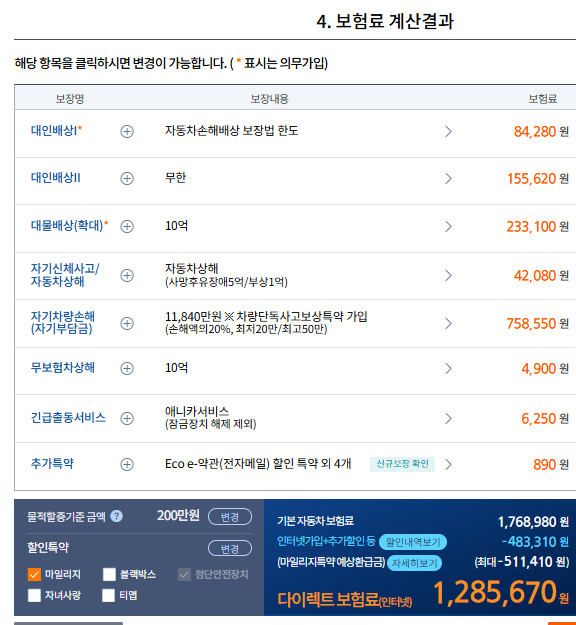Screen dimensions: 576x625
Task: Click the 758,550 원 premium amount
Action: pos(538,323)
